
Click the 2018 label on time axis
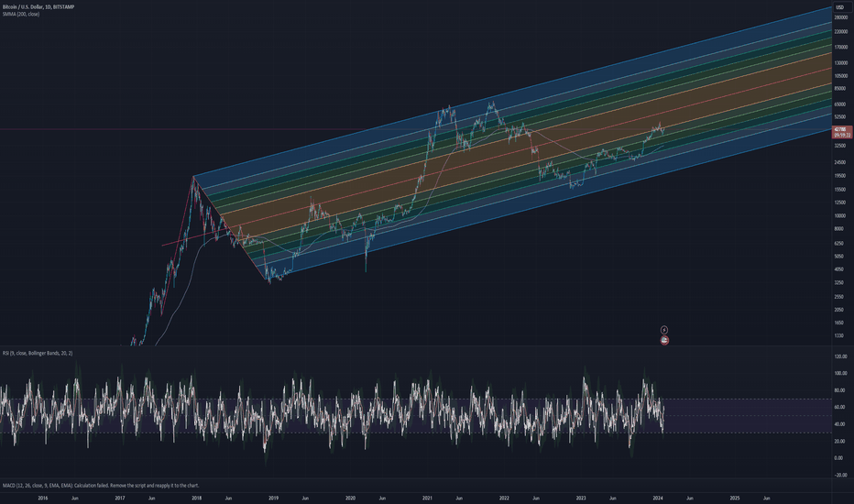tap(197, 498)
